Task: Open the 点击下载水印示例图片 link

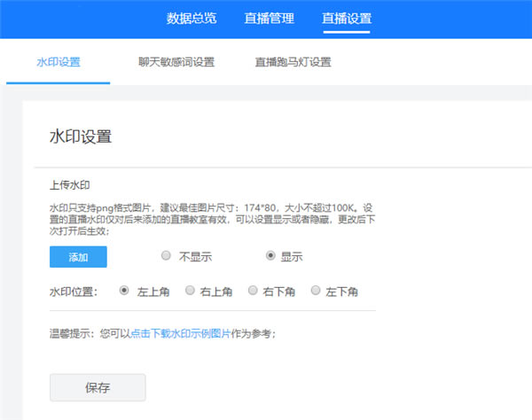Action: coord(180,333)
